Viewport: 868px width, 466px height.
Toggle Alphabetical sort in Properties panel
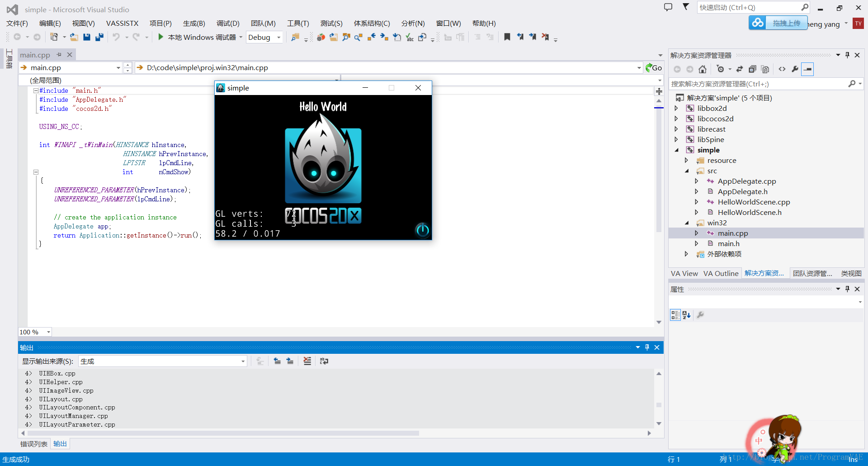tap(687, 315)
